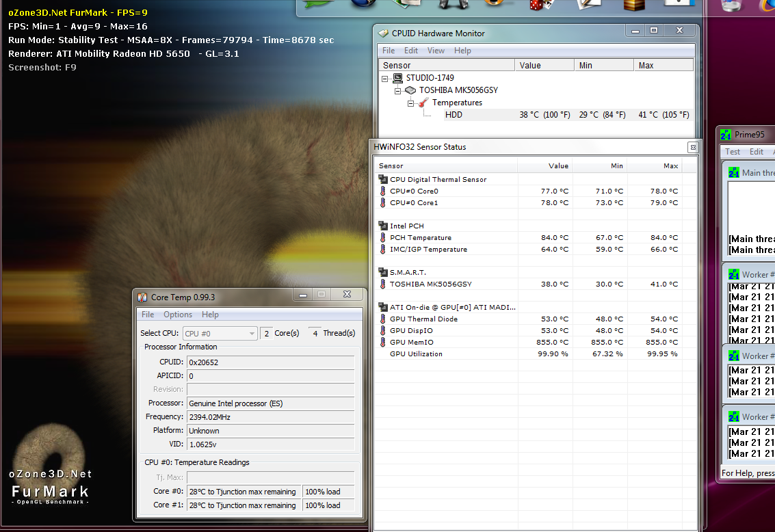Click the Sensor column header in Hardware Monitor
The image size is (775, 532).
(447, 65)
